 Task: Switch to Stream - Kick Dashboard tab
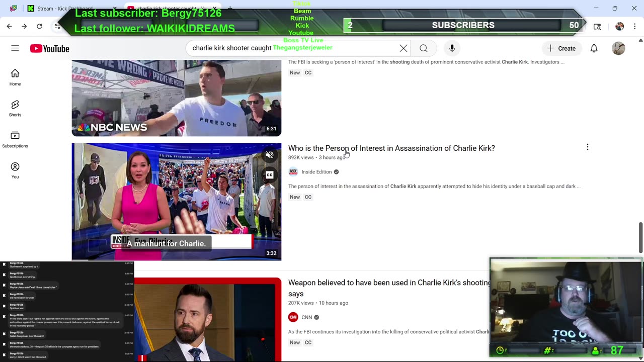click(65, 9)
